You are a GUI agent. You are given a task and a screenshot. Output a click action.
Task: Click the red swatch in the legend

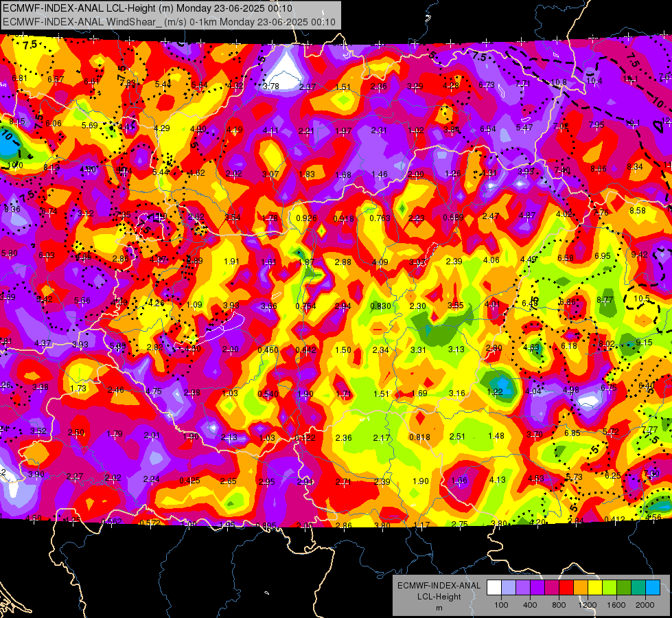click(x=566, y=587)
